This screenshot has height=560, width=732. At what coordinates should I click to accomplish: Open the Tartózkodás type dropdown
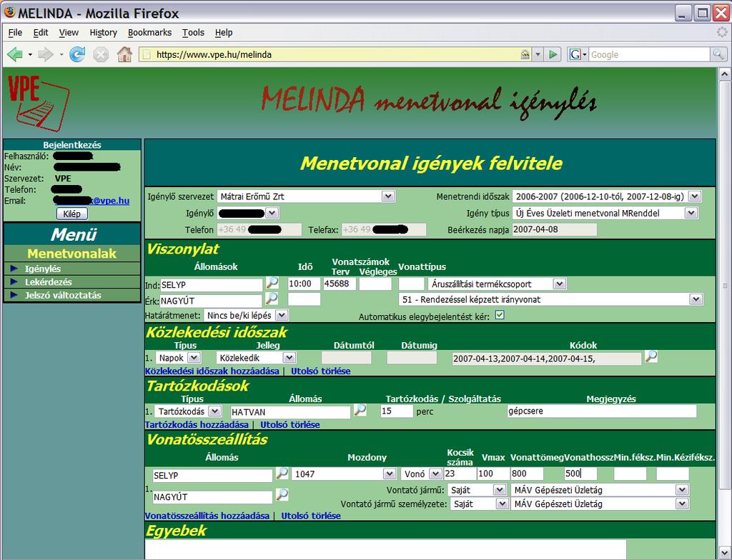tap(214, 411)
